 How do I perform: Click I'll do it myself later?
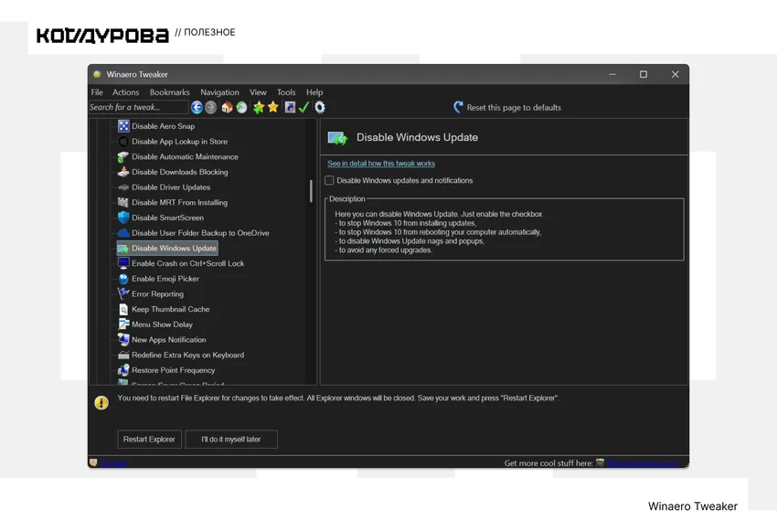pyautogui.click(x=231, y=439)
